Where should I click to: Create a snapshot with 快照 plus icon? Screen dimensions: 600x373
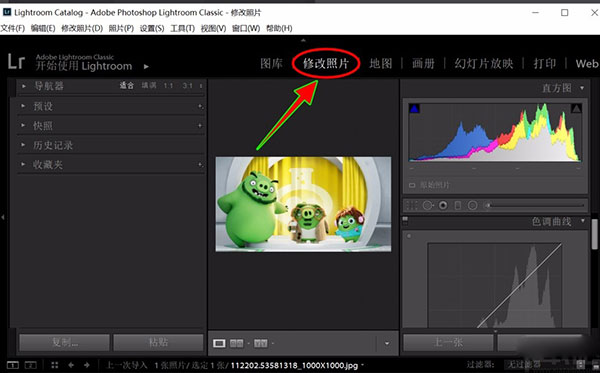click(200, 125)
